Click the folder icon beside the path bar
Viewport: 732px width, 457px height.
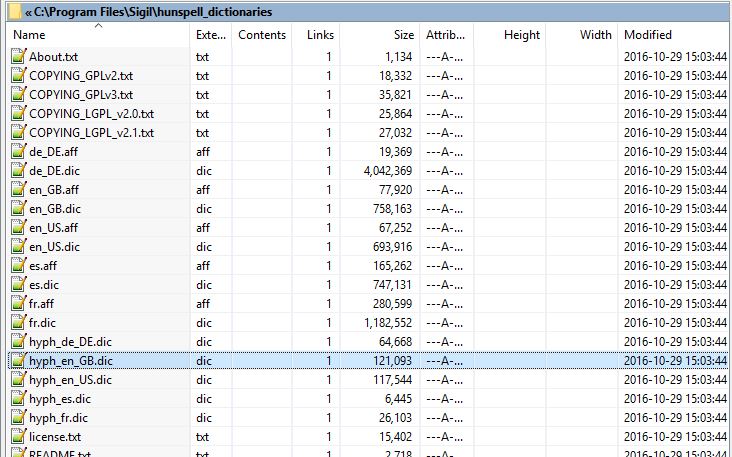pos(15,12)
